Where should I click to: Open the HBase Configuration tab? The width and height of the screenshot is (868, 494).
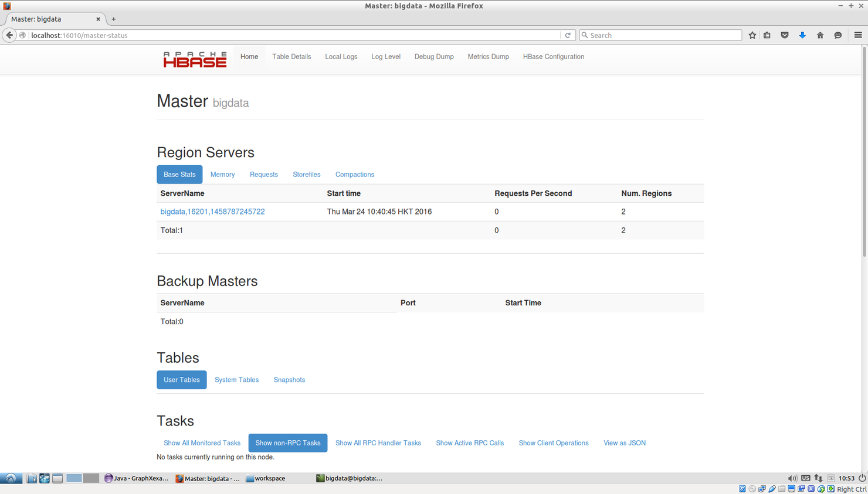click(x=553, y=56)
